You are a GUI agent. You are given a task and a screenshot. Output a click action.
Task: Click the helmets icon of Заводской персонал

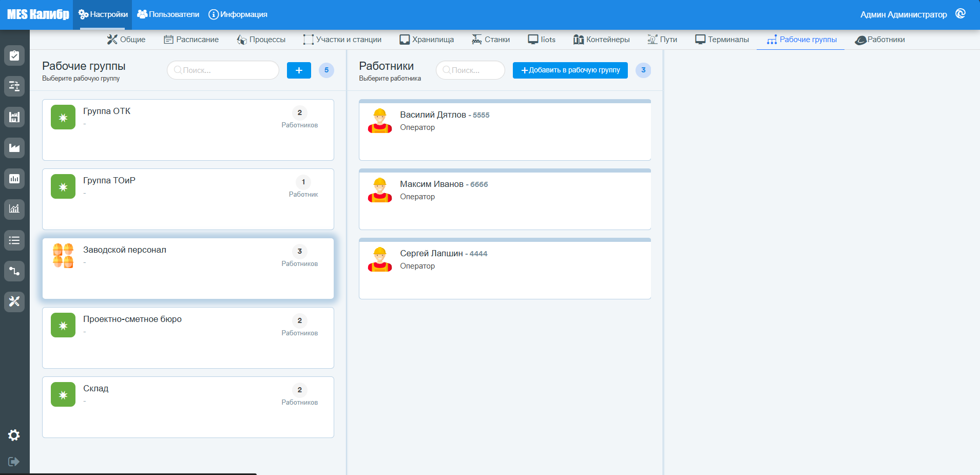click(63, 256)
